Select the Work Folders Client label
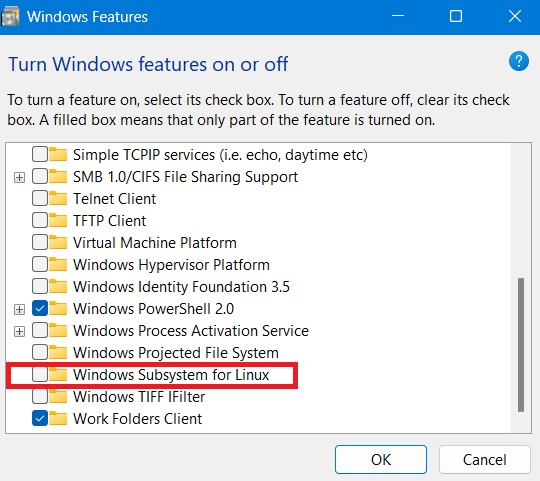Screen dimensions: 540x481 [137, 419]
